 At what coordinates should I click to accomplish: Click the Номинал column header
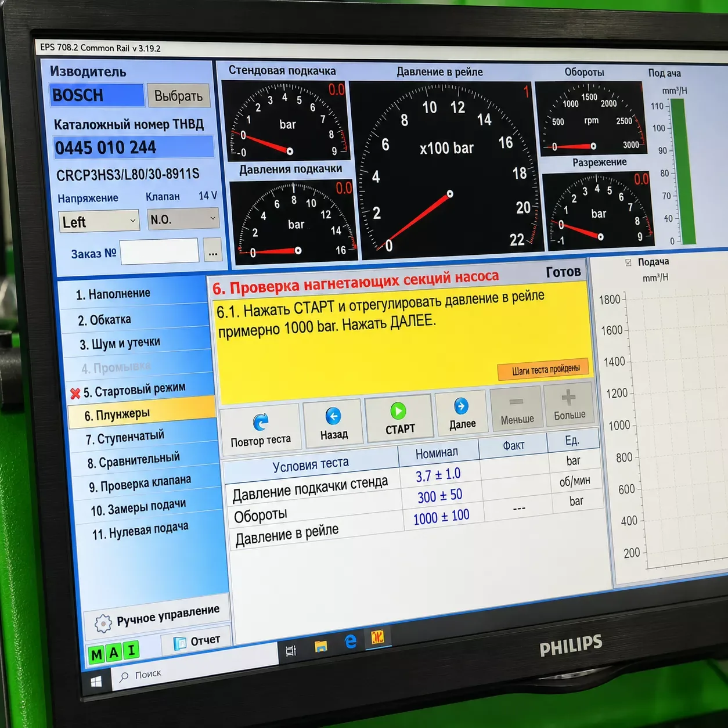tap(437, 453)
